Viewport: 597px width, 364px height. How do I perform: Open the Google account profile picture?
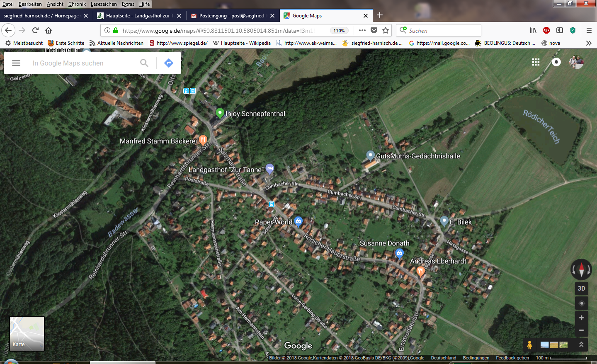[576, 62]
